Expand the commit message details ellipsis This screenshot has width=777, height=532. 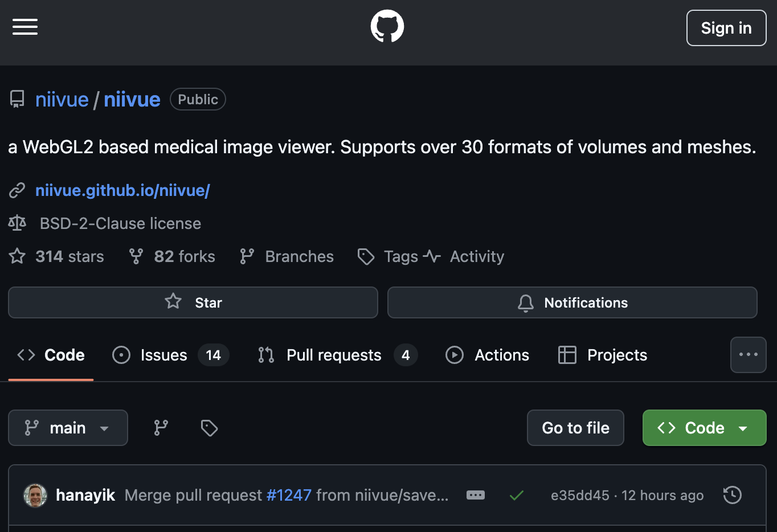pyautogui.click(x=476, y=495)
